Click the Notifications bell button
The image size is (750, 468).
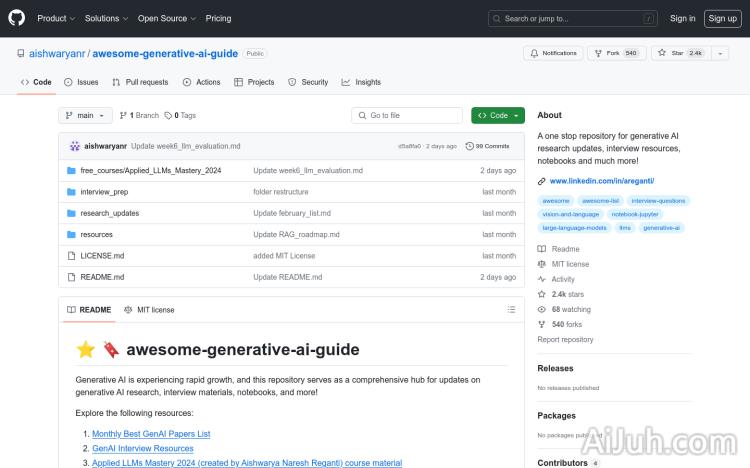point(553,53)
